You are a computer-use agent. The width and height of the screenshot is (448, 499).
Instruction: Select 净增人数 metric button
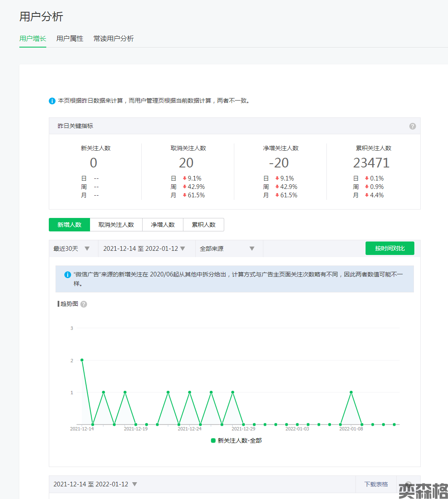pyautogui.click(x=163, y=225)
